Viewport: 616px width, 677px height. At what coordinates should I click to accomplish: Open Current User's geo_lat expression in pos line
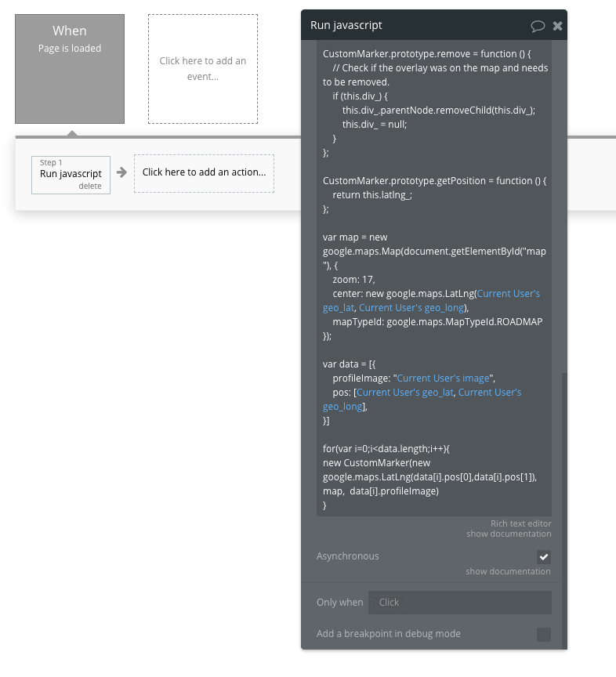[404, 393]
